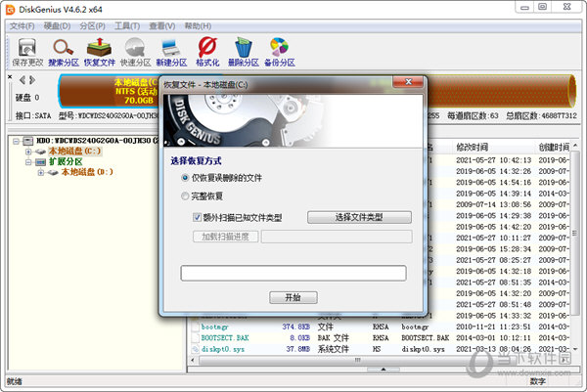587x392 pixels.
Task: Open the 帮助(H) menu
Action: pyautogui.click(x=198, y=26)
